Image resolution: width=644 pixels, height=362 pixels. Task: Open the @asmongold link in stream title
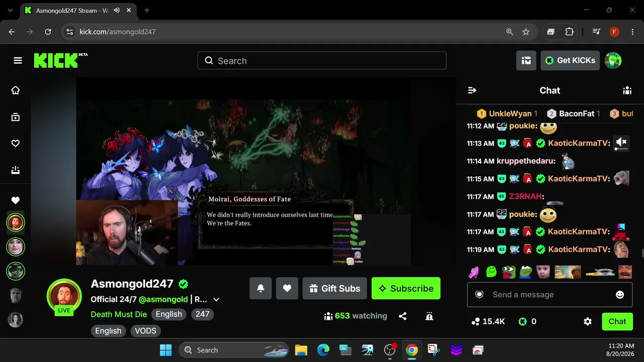coord(163,299)
